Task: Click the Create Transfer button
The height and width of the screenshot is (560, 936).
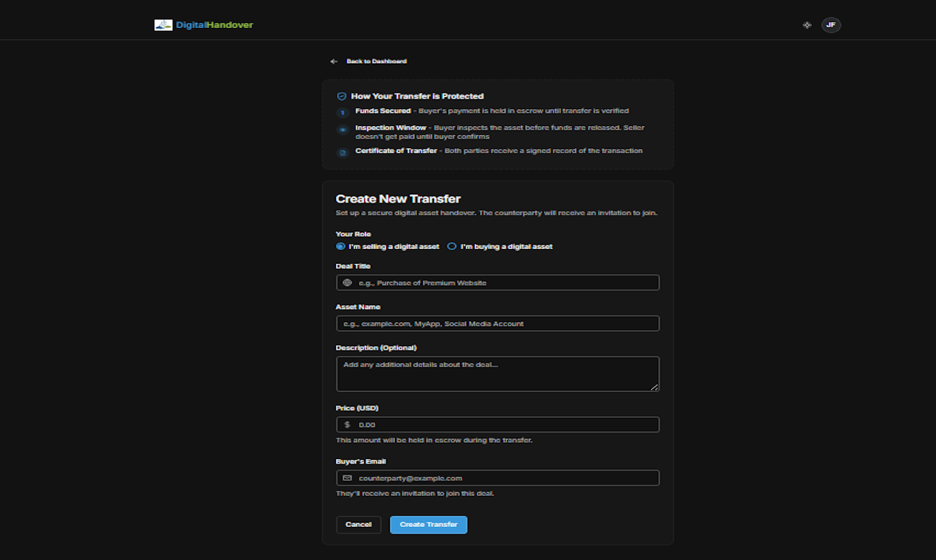Action: (428, 524)
